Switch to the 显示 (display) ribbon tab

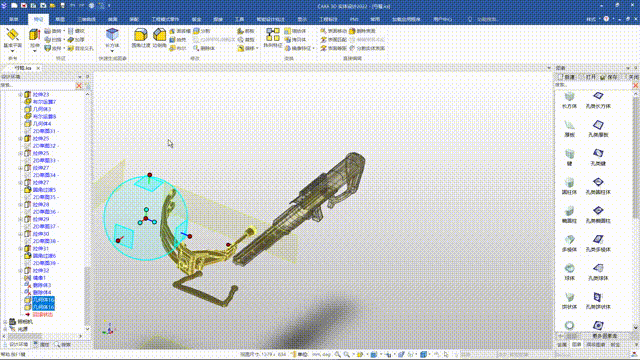302,19
